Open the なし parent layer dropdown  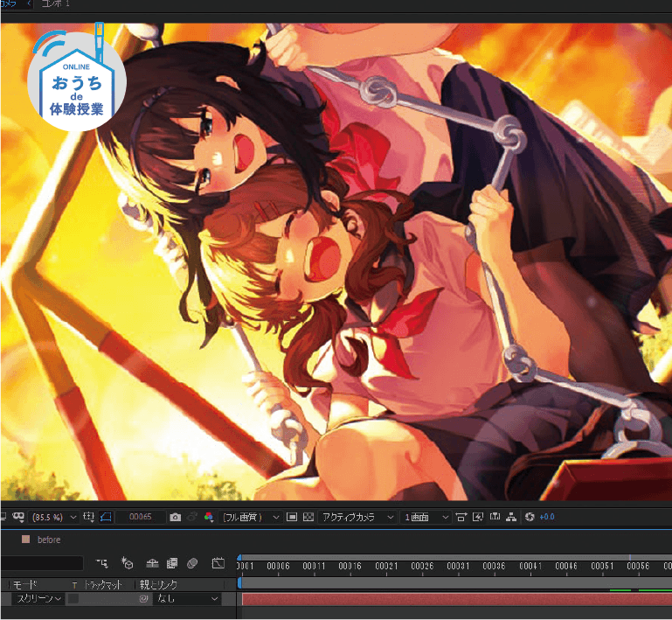[187, 598]
